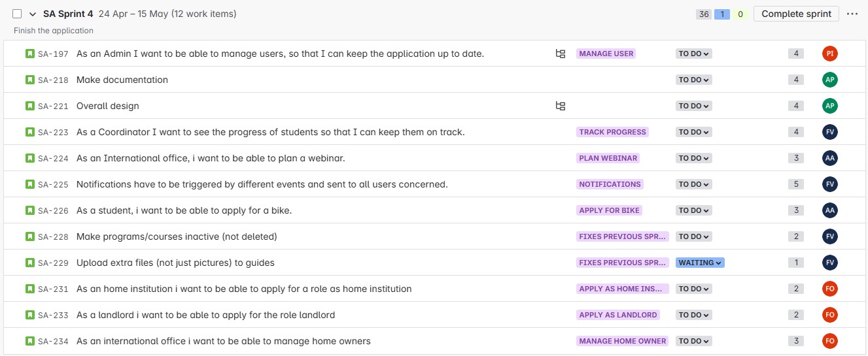The image size is (868, 356).
Task: Click the PI assignee avatar on SA-197
Action: pyautogui.click(x=829, y=54)
